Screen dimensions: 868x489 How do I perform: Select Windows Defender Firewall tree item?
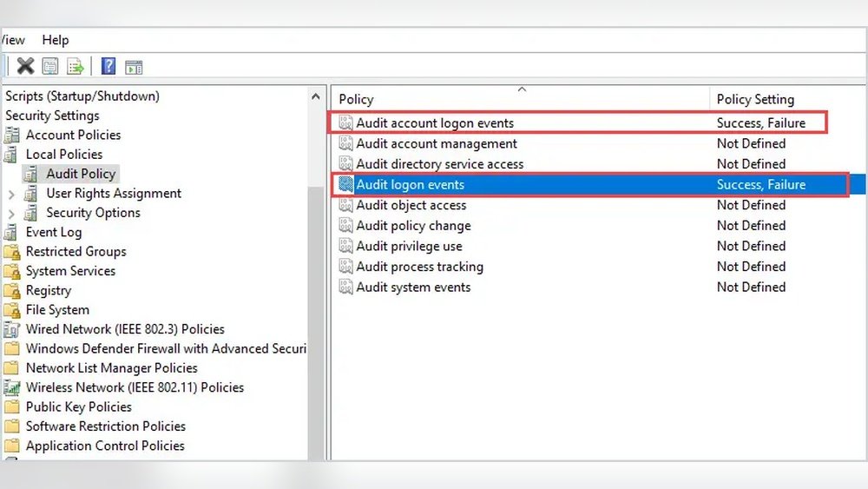pyautogui.click(x=165, y=348)
